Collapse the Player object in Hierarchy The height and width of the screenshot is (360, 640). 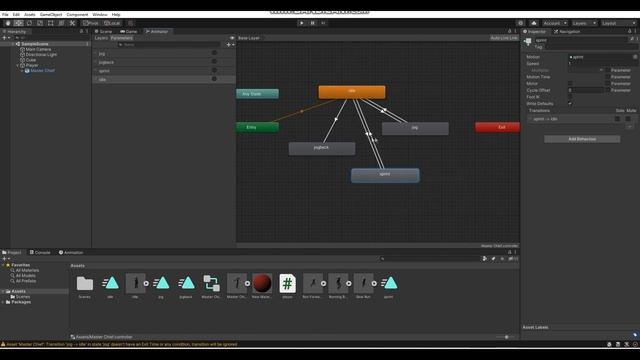18,65
